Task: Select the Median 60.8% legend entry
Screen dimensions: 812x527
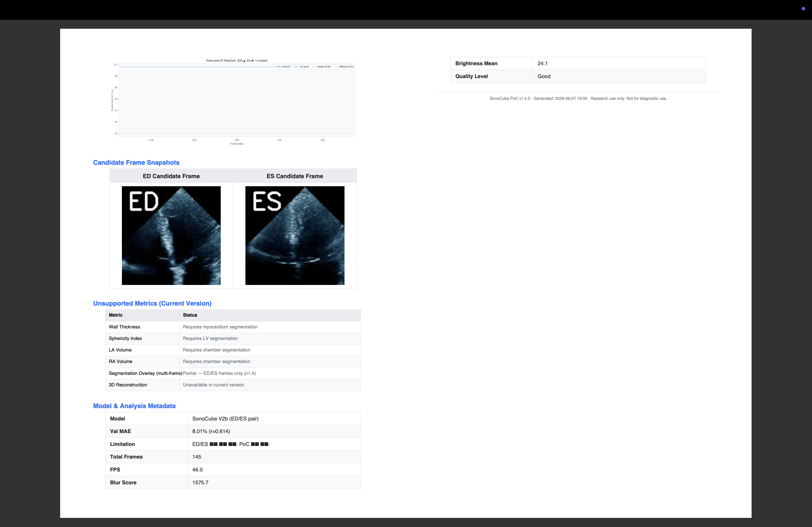Action: [321, 67]
